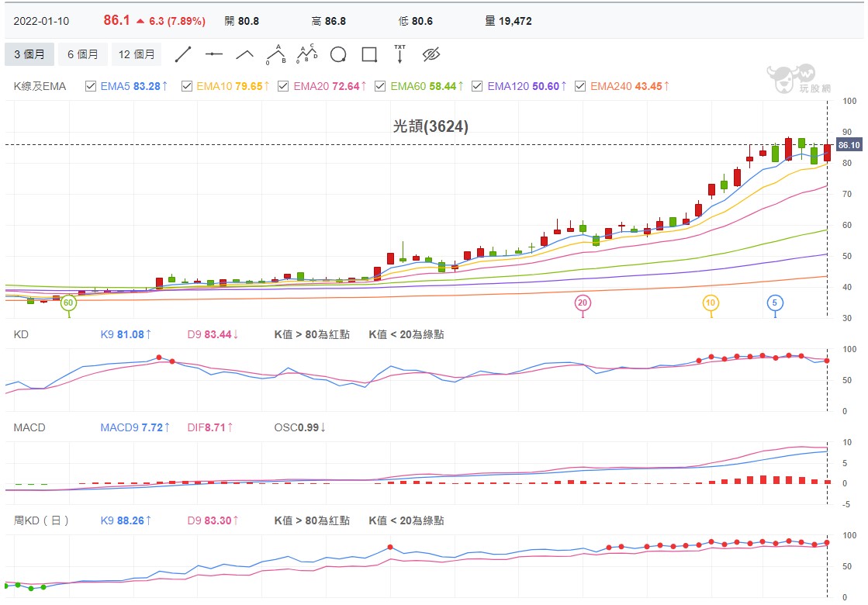Click the pink 20 marker on the chart
This screenshot has width=868, height=605.
[583, 302]
